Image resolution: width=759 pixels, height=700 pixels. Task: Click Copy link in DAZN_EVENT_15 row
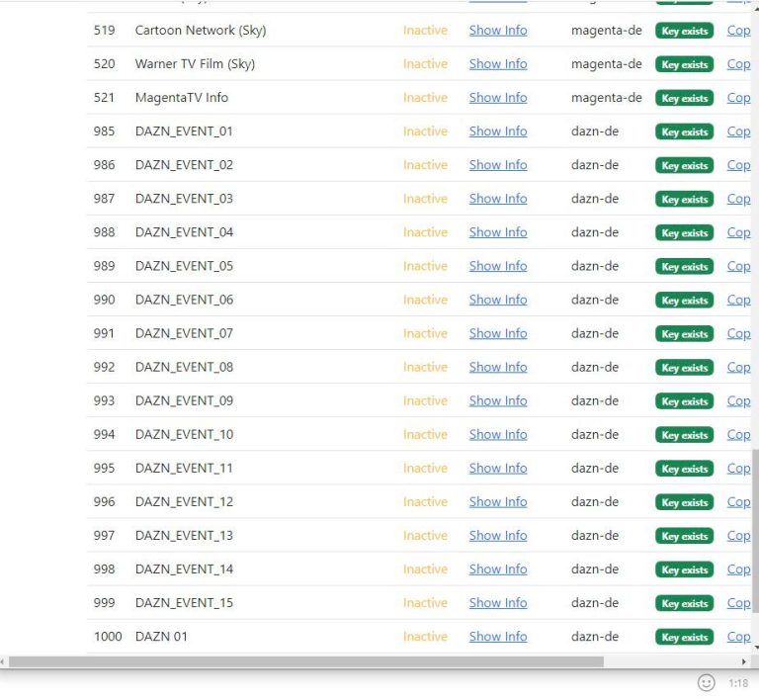tap(738, 603)
